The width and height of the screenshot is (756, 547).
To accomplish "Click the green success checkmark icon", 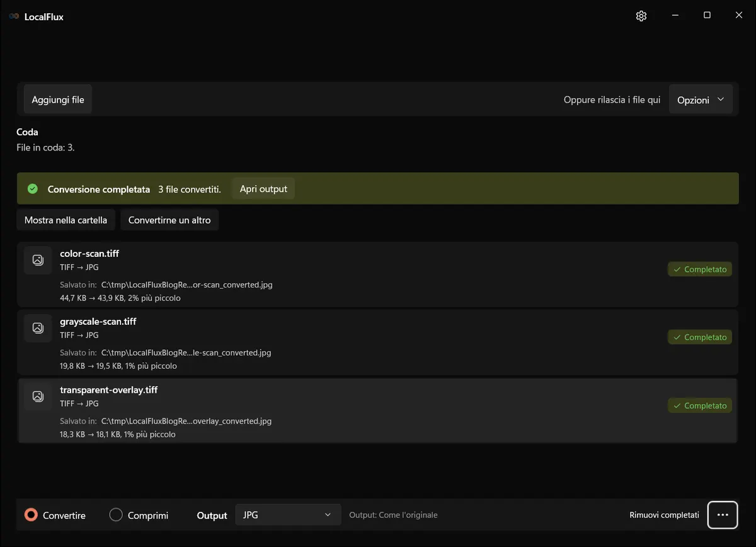I will (33, 189).
